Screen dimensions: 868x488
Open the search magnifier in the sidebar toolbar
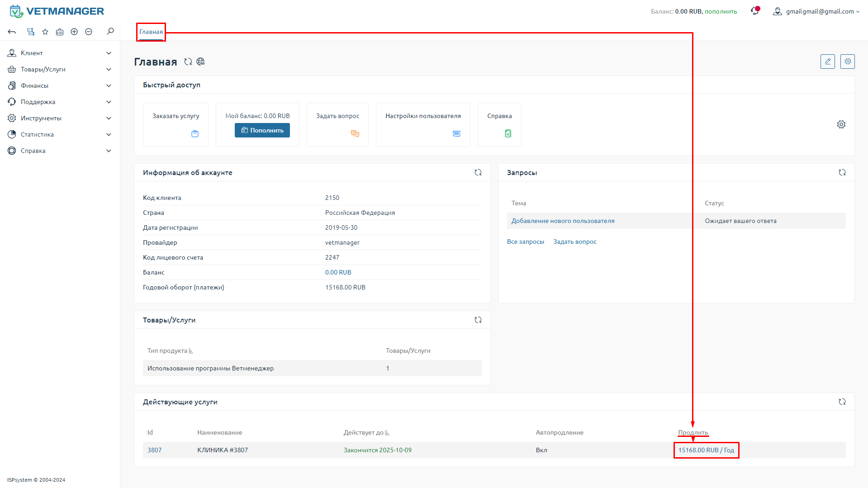click(x=110, y=31)
